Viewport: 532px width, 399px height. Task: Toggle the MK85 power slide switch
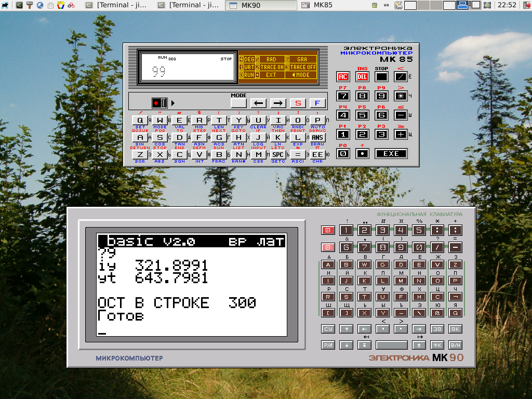coord(159,103)
